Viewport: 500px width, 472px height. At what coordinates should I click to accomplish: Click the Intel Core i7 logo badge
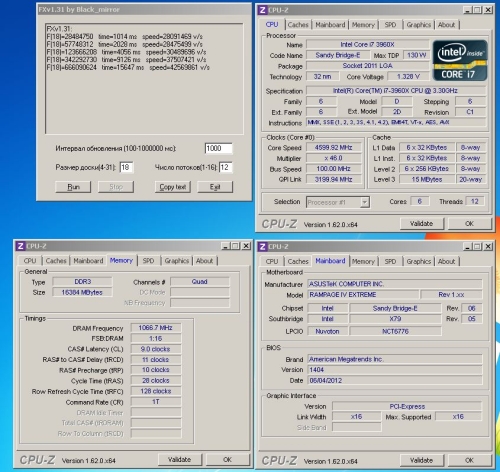(460, 60)
